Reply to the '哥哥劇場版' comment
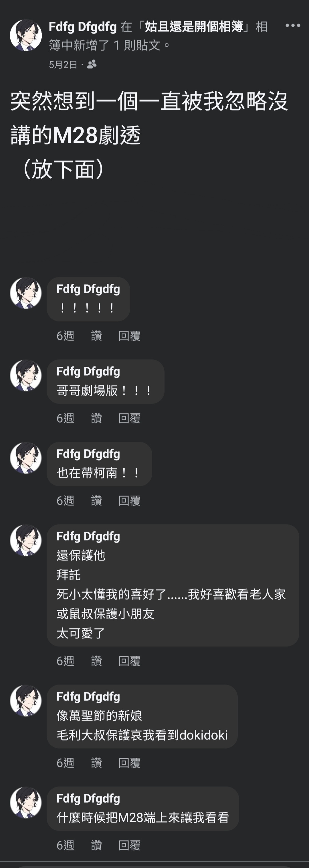The width and height of the screenshot is (309, 868). pos(130,418)
